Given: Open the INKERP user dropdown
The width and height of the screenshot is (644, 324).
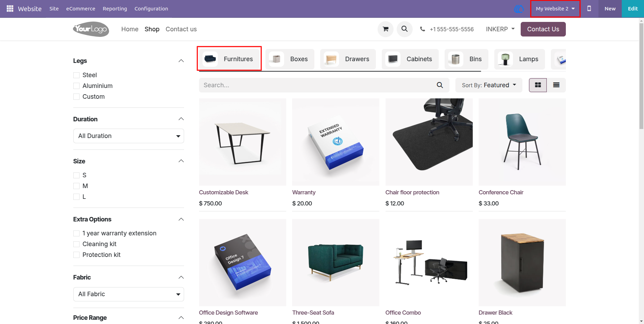Looking at the screenshot, I should click(500, 29).
